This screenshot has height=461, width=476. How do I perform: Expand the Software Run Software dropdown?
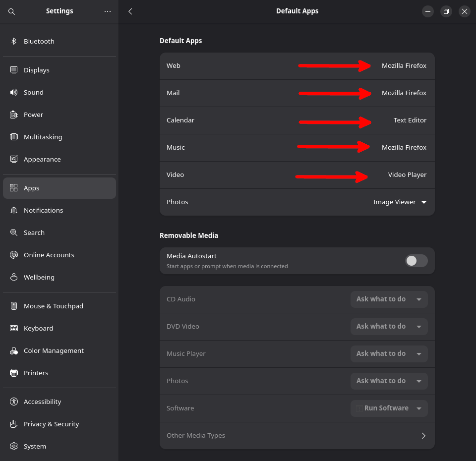(389, 408)
